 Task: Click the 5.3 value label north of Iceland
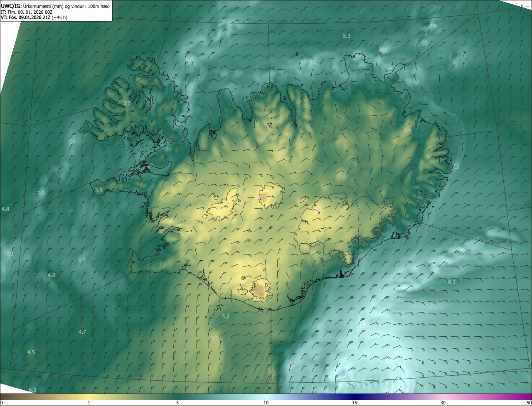(347, 36)
